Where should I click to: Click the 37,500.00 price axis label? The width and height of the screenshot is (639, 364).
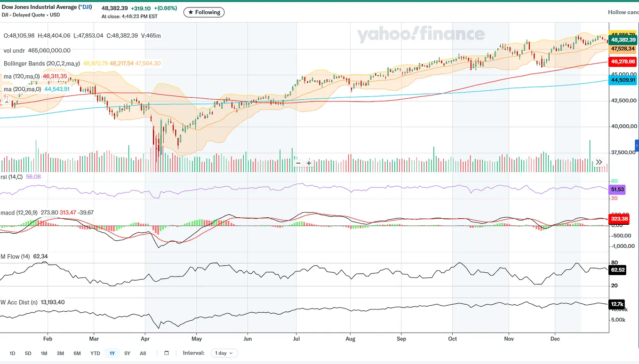623,152
